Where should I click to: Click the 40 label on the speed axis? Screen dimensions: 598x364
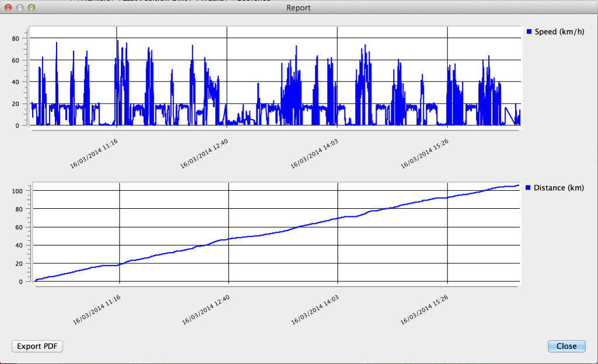15,82
